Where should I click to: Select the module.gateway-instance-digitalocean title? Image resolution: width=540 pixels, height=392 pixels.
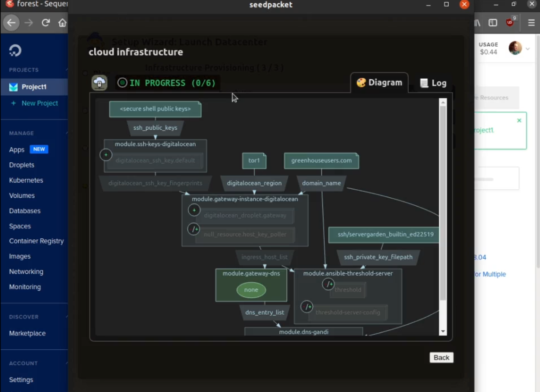pos(245,199)
